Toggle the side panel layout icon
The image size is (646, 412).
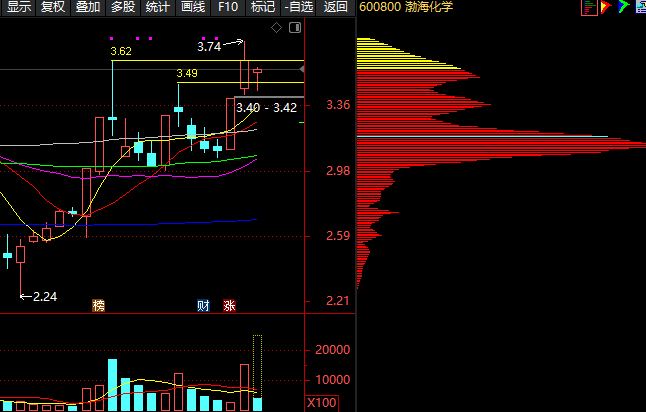tap(295, 28)
